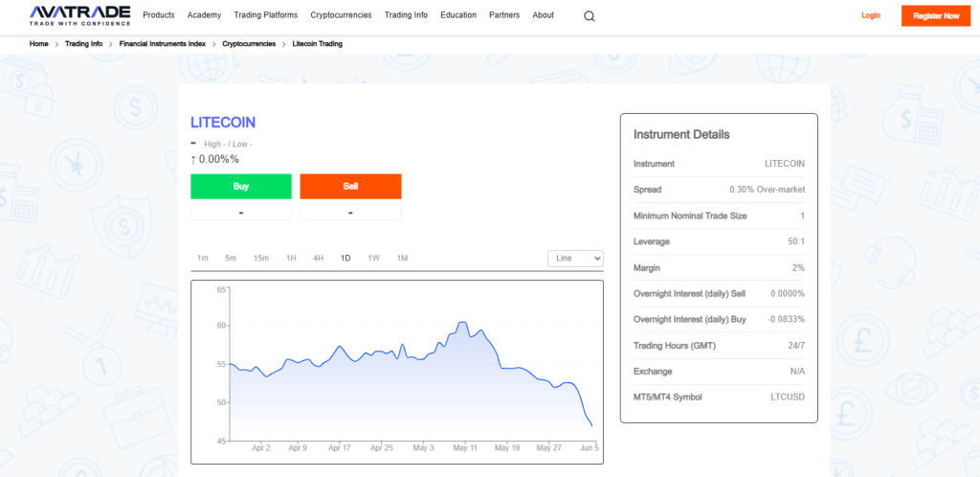This screenshot has width=980, height=477.
Task: Click the AvaTrade logo
Action: [80, 15]
